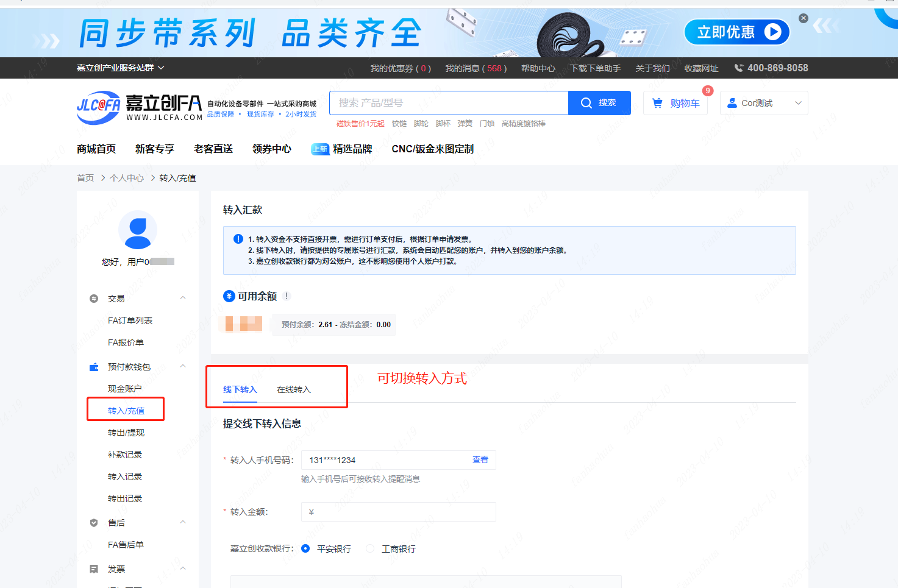Click the 售后 shield icon
The width and height of the screenshot is (898, 588).
(94, 523)
